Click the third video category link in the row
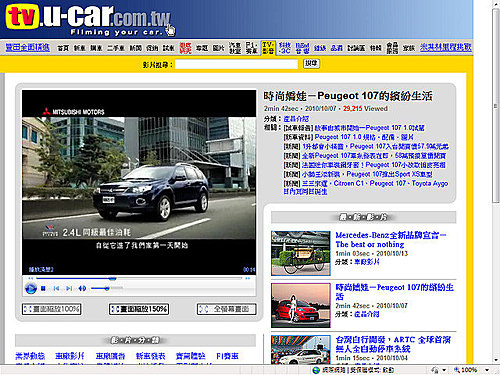 click(x=110, y=356)
